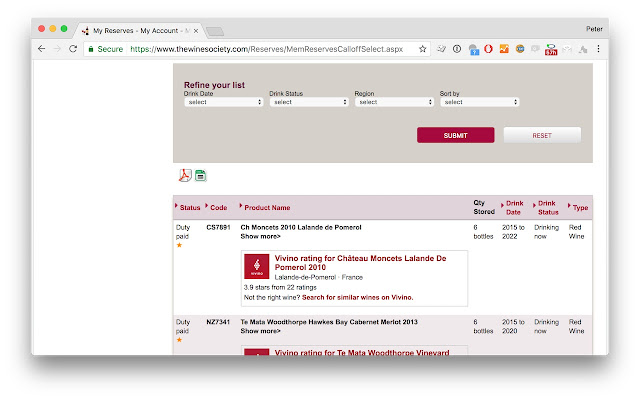Click the grey cloud extension with blue badge
Screen dimensions: 640x400
pos(473,49)
